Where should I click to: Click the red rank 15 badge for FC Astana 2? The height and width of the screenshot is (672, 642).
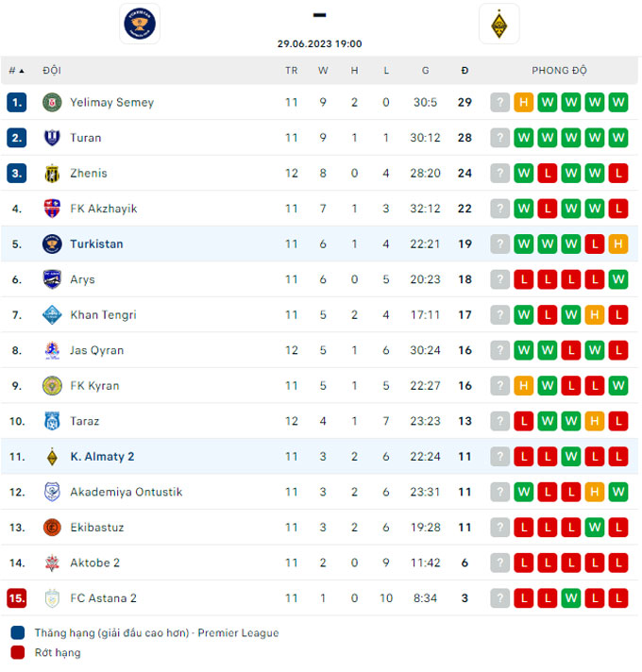16,598
